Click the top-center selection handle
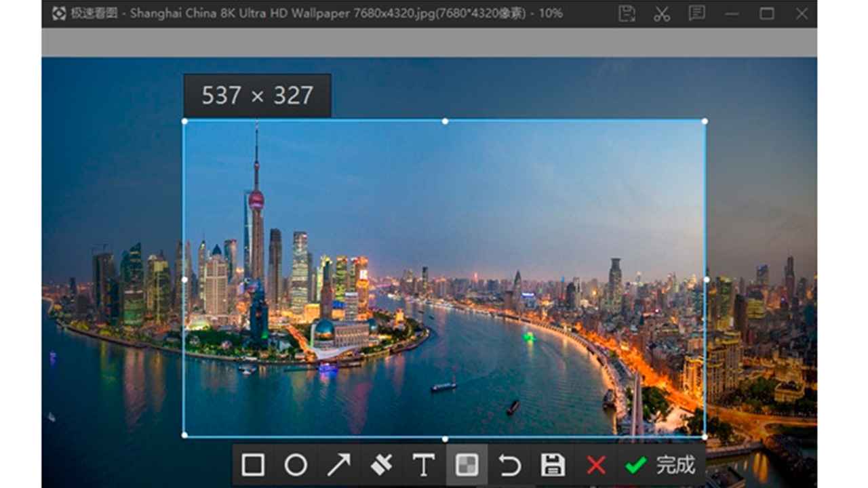This screenshot has height=488, width=868. coord(445,121)
